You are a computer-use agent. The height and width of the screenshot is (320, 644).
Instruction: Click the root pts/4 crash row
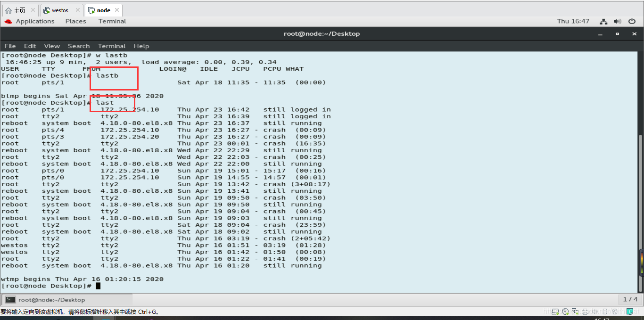[x=164, y=130]
